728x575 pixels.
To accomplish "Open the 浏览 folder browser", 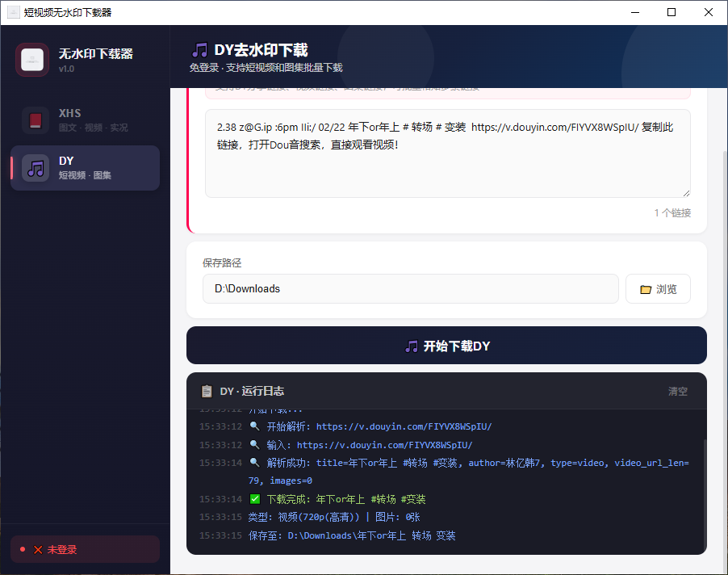I will pyautogui.click(x=658, y=289).
